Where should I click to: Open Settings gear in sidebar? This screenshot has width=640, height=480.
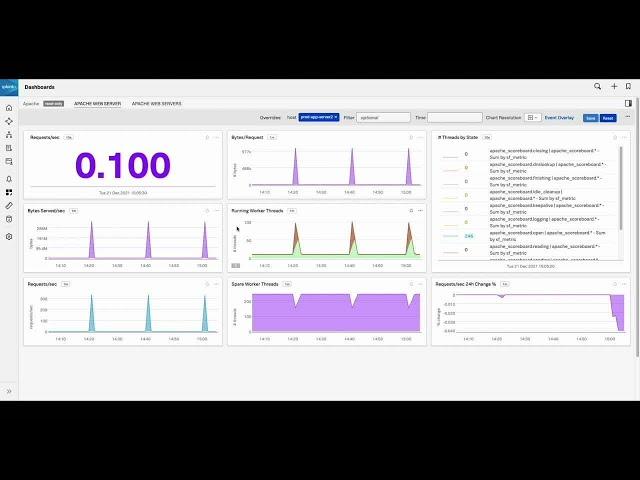9,237
